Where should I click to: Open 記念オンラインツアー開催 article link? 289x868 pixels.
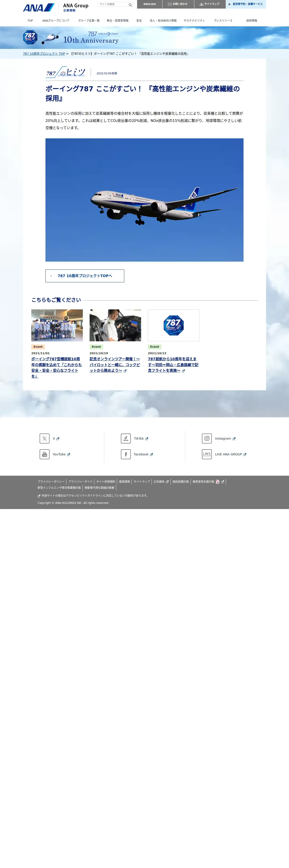(x=115, y=365)
